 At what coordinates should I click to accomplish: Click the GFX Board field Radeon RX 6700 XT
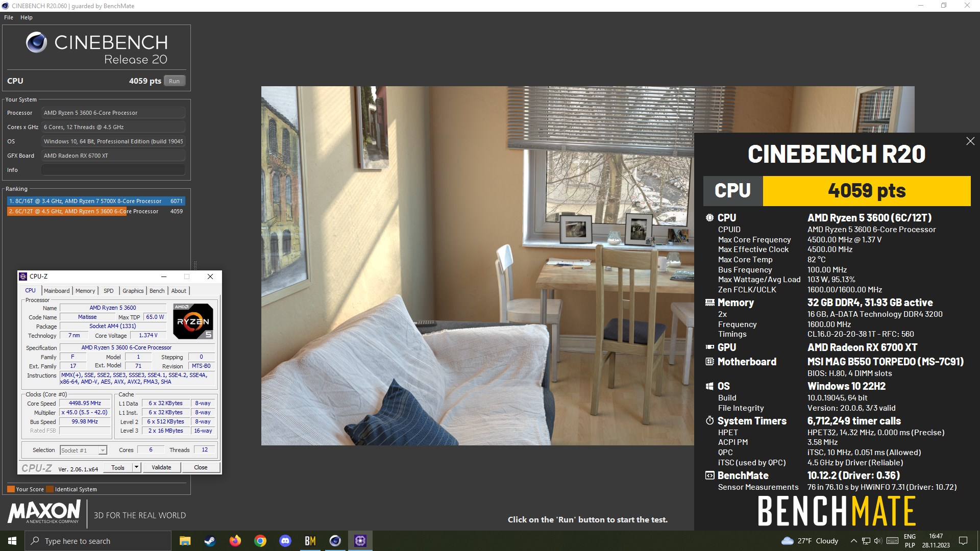pos(113,156)
